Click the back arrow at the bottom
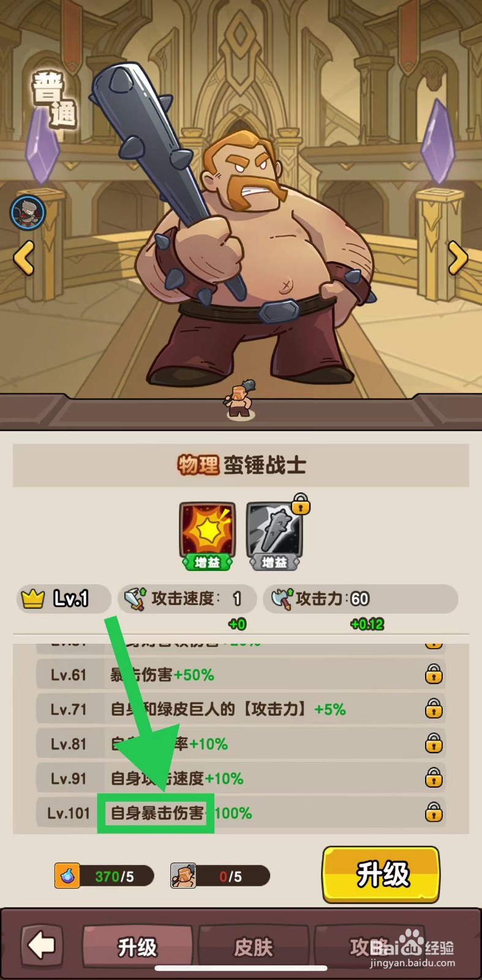The image size is (482, 980). pos(42,946)
